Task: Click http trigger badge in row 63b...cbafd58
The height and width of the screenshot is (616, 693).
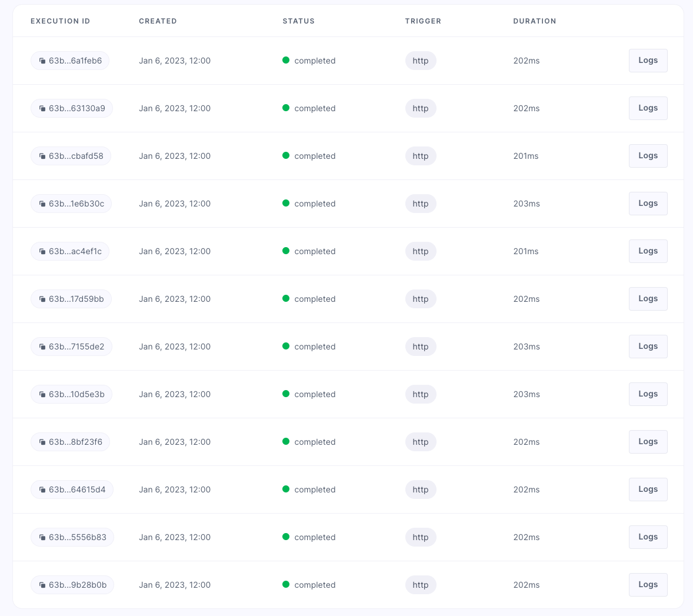Action: click(x=421, y=157)
